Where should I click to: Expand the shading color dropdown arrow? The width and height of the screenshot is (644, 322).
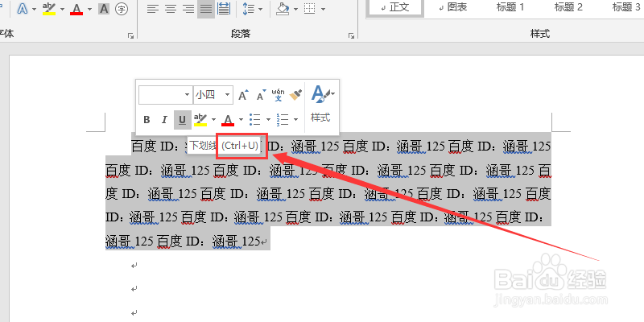pos(295,9)
